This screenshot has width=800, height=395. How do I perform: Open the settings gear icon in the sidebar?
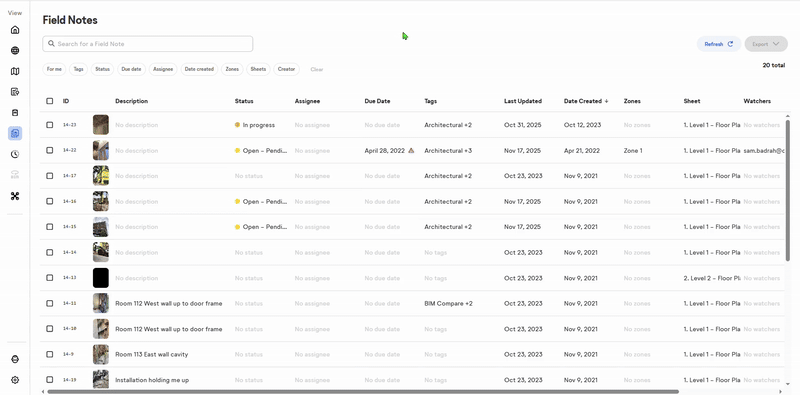(x=15, y=380)
